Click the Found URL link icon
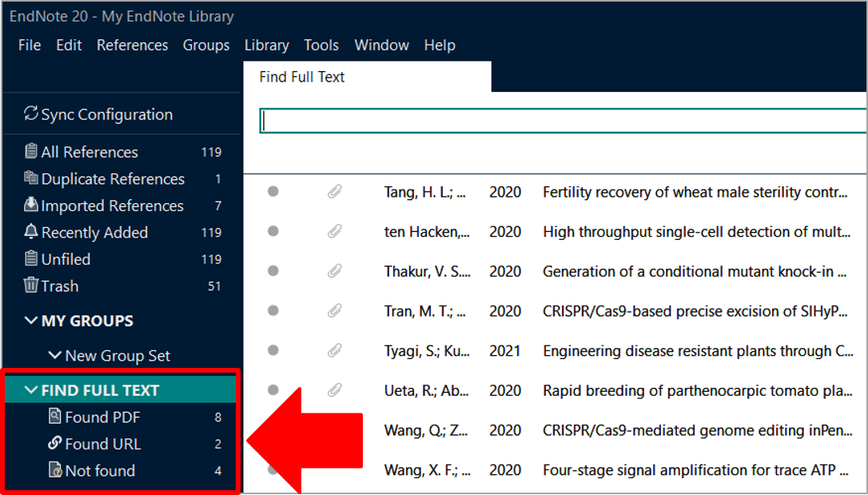Image resolution: width=868 pixels, height=495 pixels. click(x=55, y=443)
